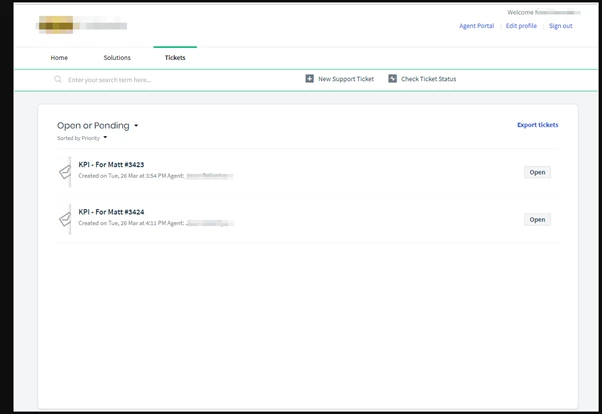
Task: Open ticket KPI - For Matt #3424
Action: click(111, 212)
